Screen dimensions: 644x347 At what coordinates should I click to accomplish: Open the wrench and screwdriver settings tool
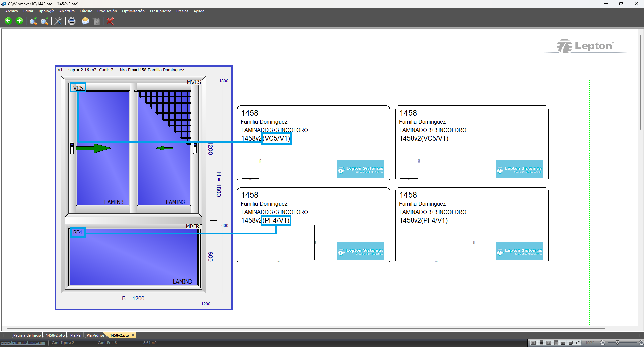click(x=58, y=21)
